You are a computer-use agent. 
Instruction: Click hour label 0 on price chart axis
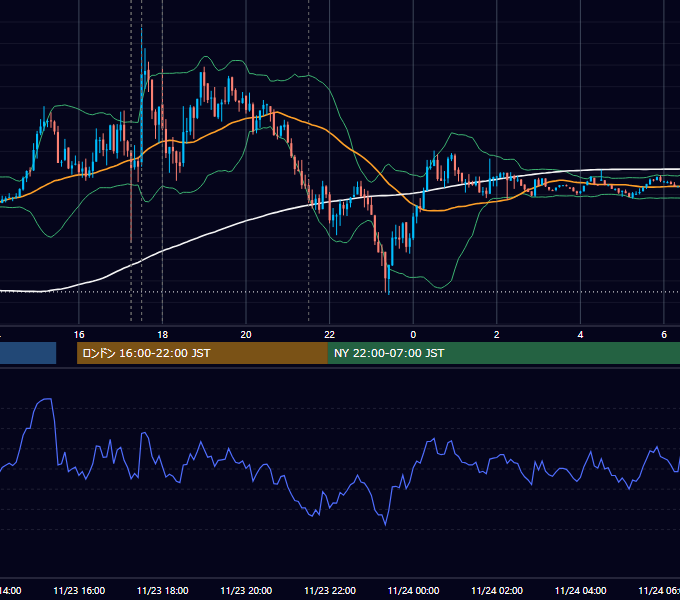[x=413, y=335]
